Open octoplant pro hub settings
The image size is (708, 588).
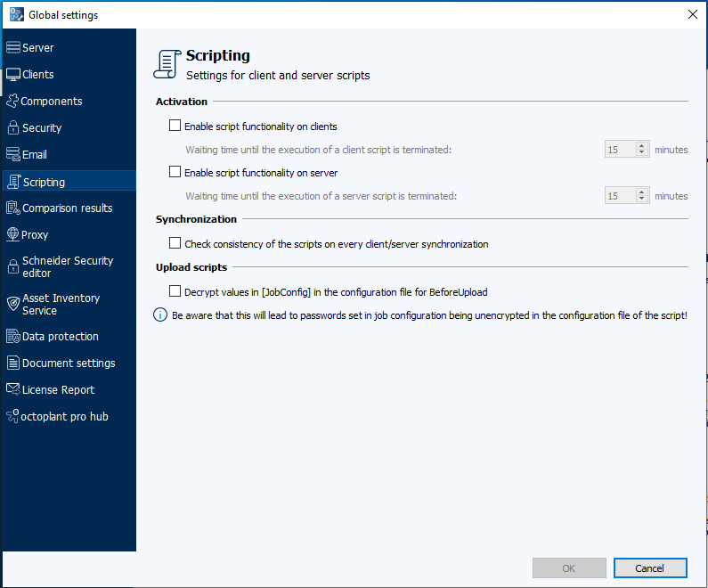tap(69, 416)
